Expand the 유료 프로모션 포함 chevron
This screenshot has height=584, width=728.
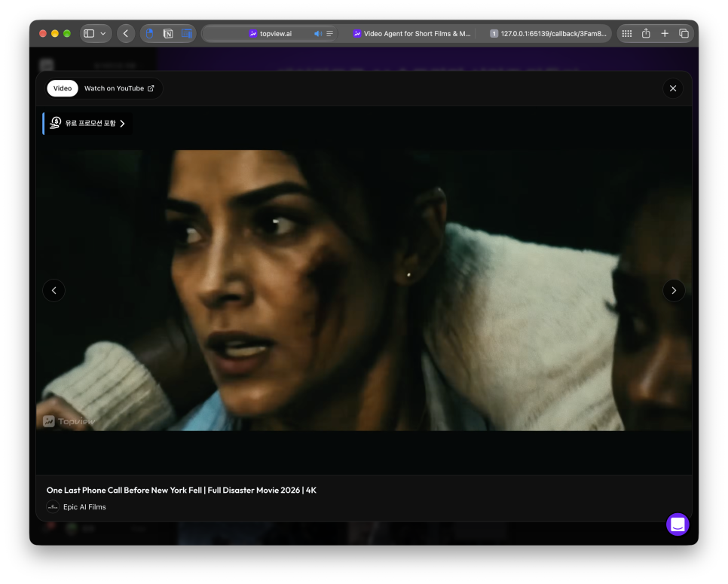coord(123,124)
